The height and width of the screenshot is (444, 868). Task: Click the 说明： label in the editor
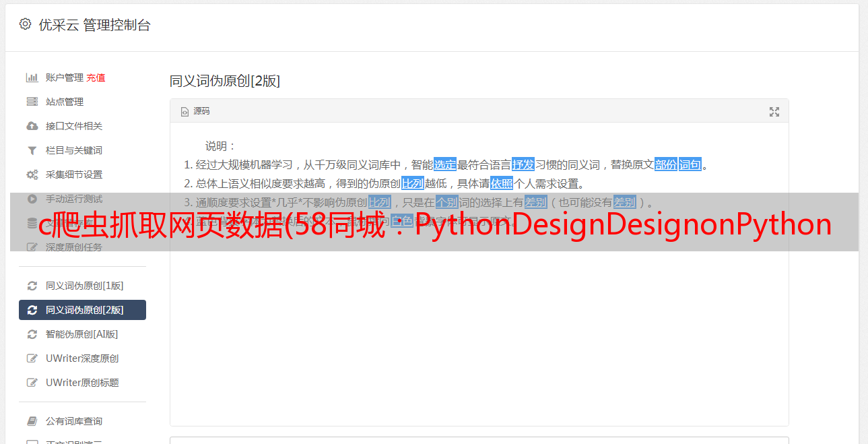click(221, 146)
